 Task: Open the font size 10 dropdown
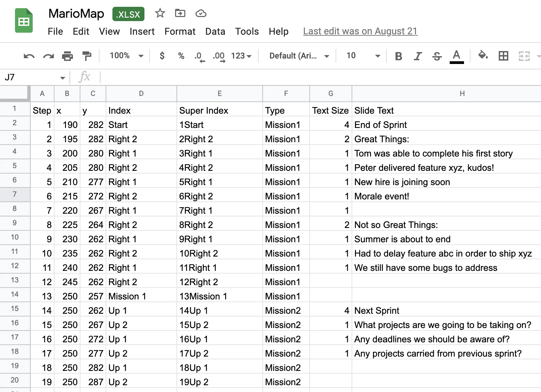click(x=363, y=56)
